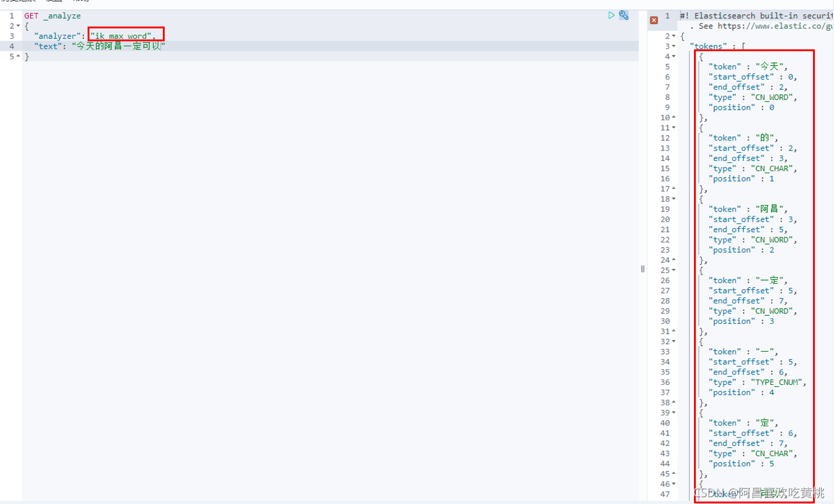Click the fold end arrow at output line 31
Viewport: 834px width, 504px height.
(x=674, y=331)
